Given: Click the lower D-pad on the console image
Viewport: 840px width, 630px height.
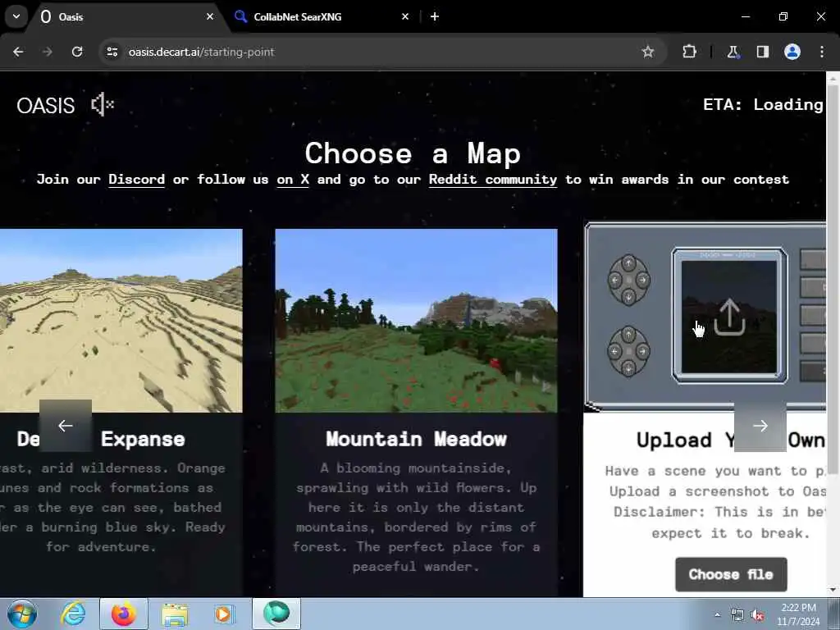Looking at the screenshot, I should 629,351.
